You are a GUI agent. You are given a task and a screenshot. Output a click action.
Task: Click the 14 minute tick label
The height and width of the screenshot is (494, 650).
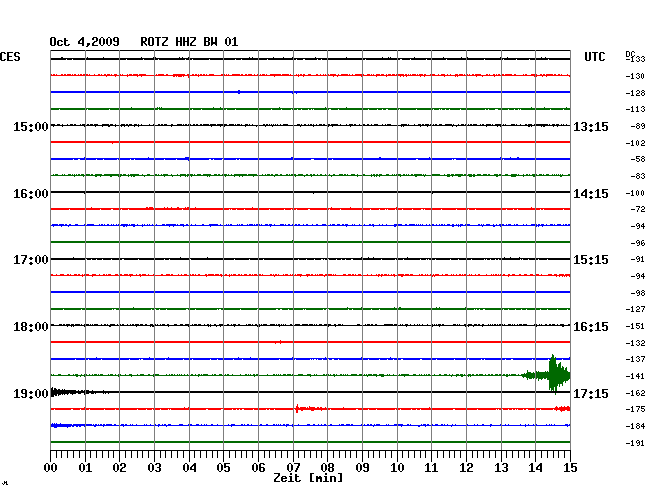click(535, 467)
